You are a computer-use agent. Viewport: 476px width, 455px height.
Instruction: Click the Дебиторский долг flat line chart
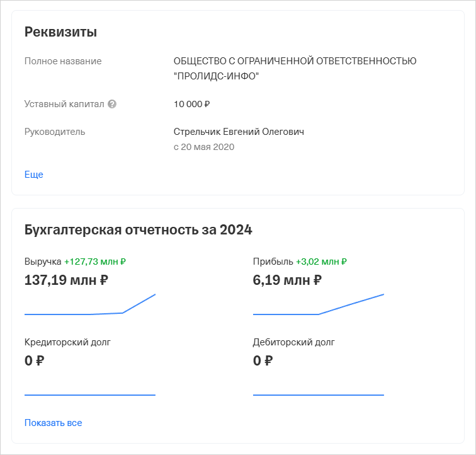click(x=319, y=395)
